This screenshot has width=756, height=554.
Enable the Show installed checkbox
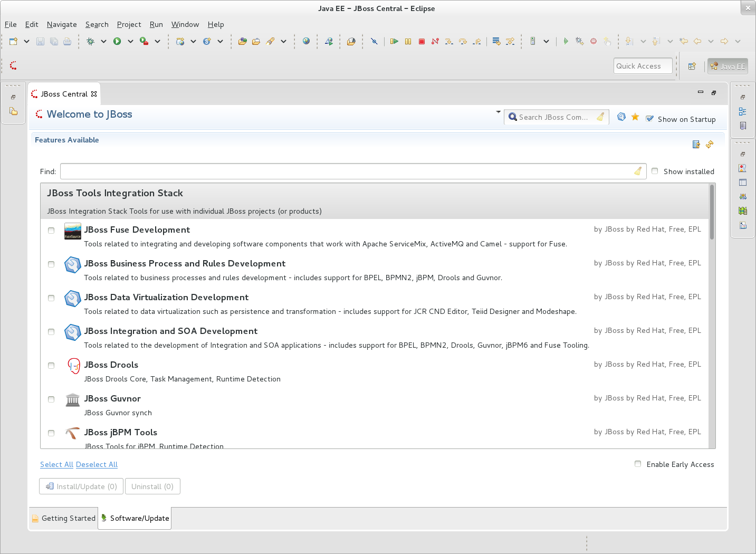[655, 171]
